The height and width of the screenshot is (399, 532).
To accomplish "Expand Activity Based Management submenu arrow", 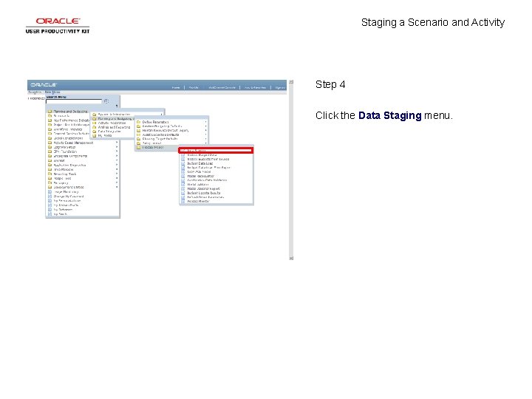I will click(x=117, y=143).
